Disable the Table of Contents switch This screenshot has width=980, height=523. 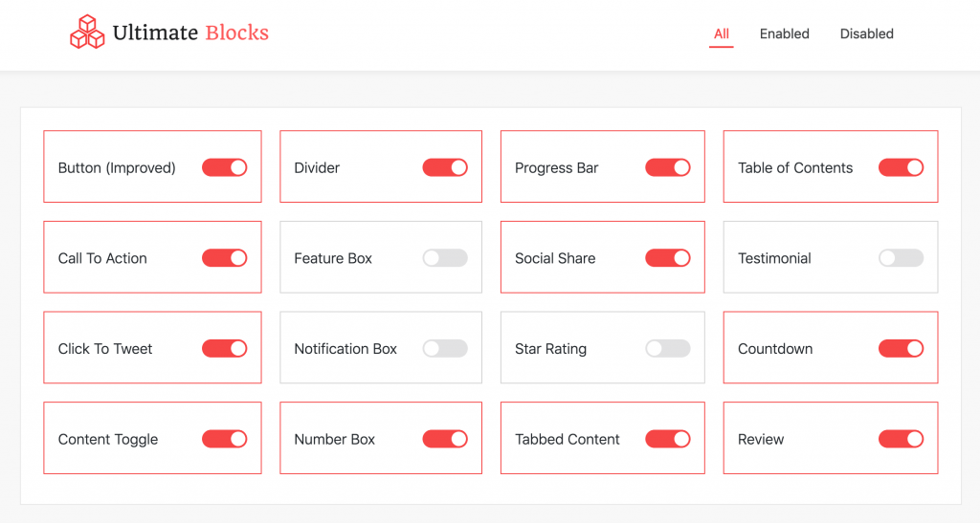(x=901, y=167)
